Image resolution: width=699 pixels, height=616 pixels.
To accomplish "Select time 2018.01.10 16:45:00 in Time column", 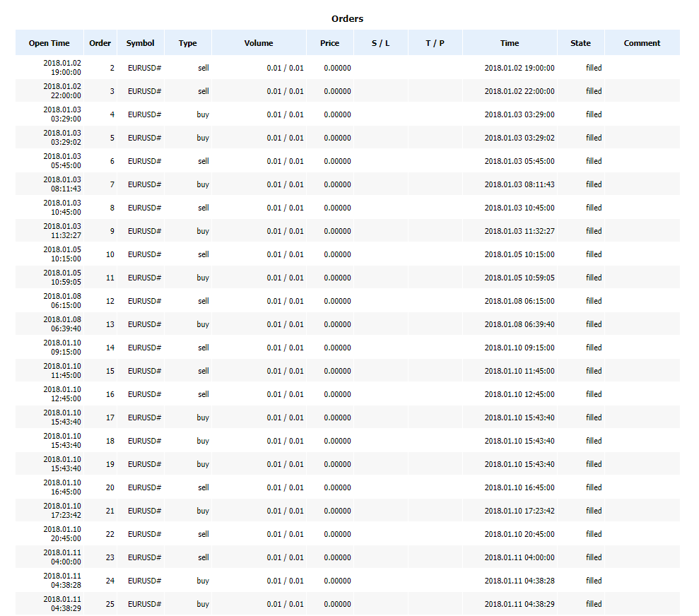I will click(519, 487).
